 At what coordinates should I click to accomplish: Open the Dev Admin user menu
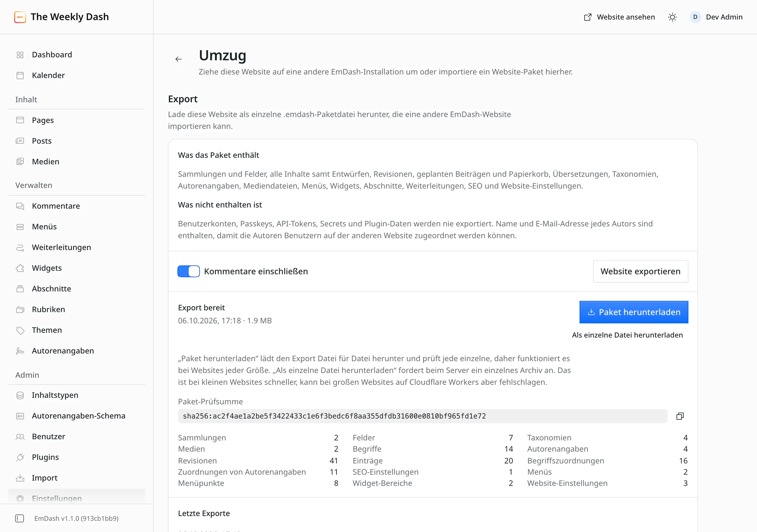[716, 17]
